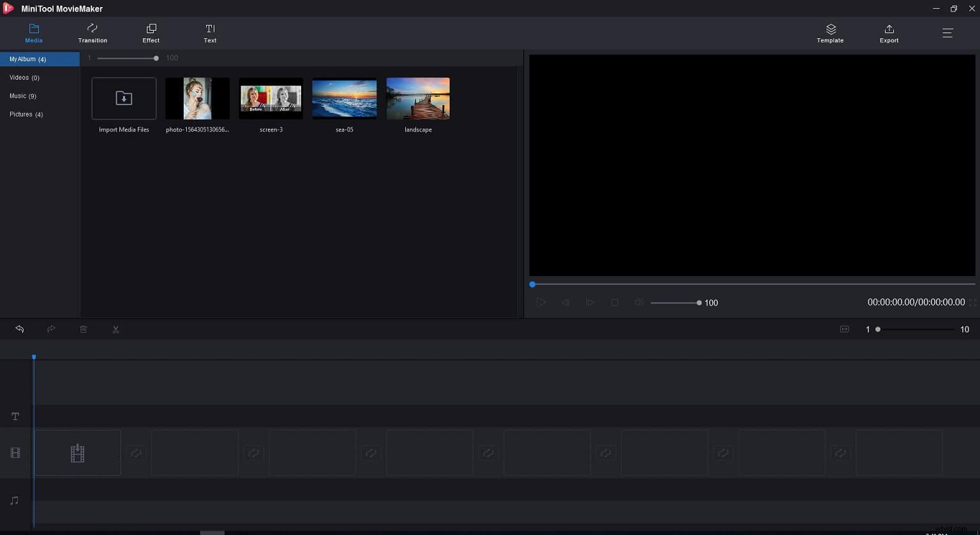Click the music track icon on the timeline
Screen dimensions: 980x535
[15, 501]
